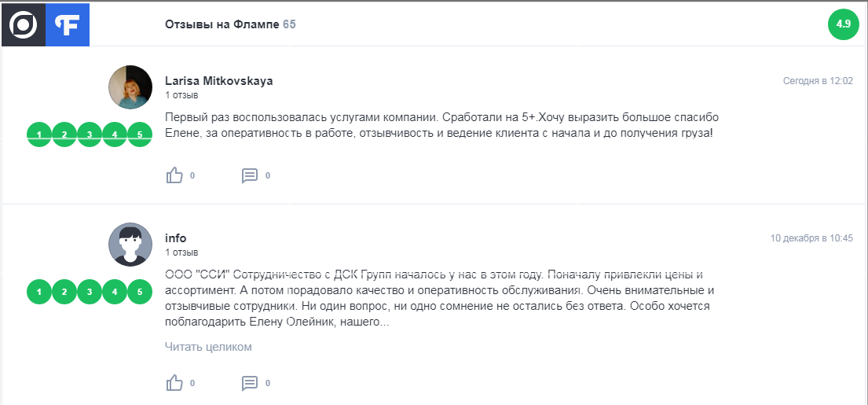
Task: Open Larisa Mitkovskaya's profile name link
Action: (x=218, y=81)
